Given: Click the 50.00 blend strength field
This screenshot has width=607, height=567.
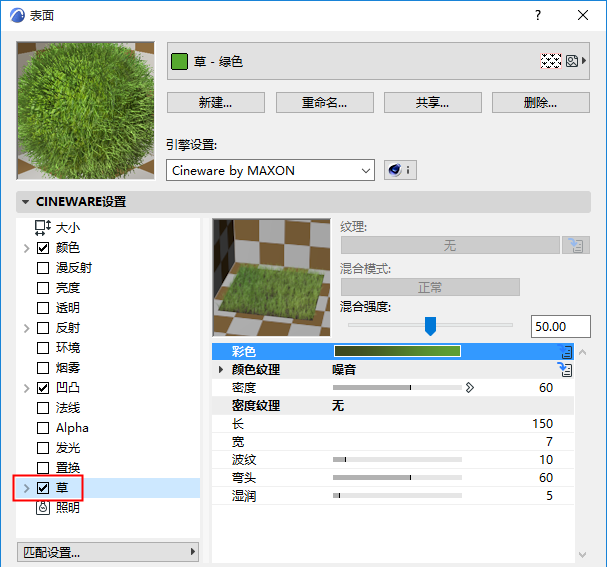Looking at the screenshot, I should click(561, 326).
